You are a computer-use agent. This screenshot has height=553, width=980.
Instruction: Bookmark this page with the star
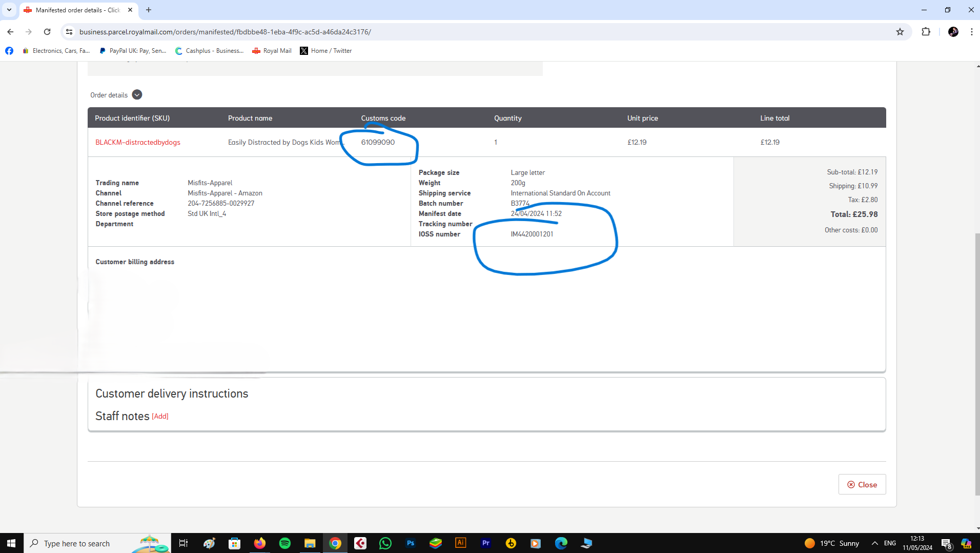coord(900,32)
